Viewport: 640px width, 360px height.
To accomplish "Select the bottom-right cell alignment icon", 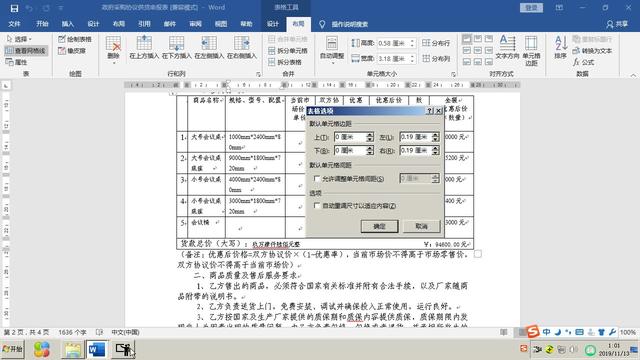I will coord(489,62).
